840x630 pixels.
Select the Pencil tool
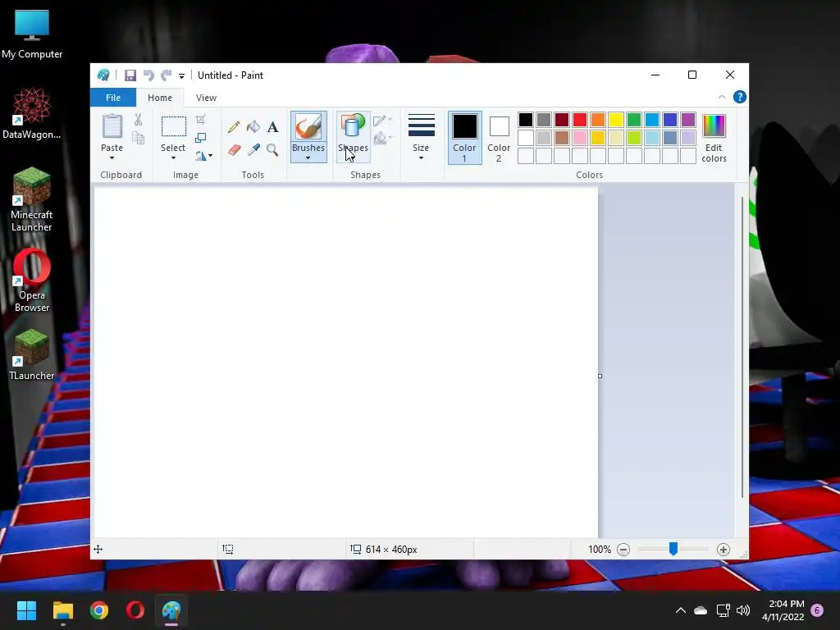pyautogui.click(x=234, y=127)
